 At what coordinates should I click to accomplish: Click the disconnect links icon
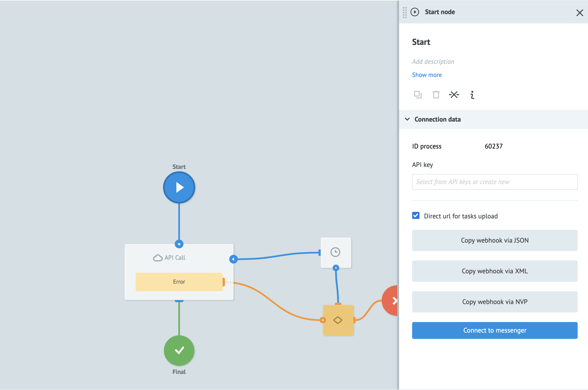(x=454, y=95)
